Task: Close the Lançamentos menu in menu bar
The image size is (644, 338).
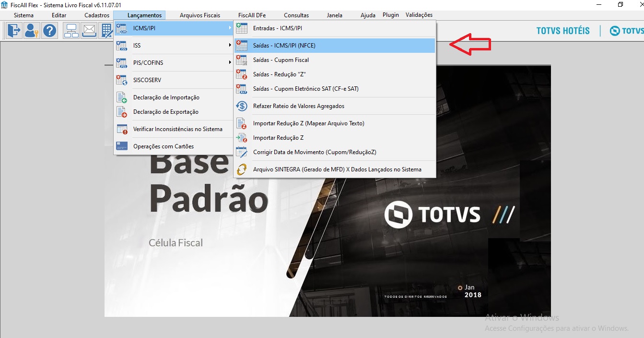Action: pos(144,15)
